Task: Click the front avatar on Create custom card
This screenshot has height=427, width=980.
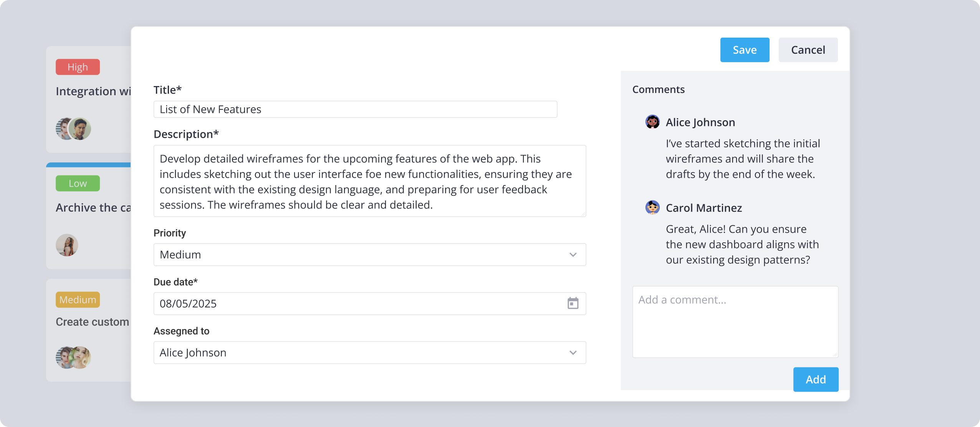Action: click(x=80, y=357)
